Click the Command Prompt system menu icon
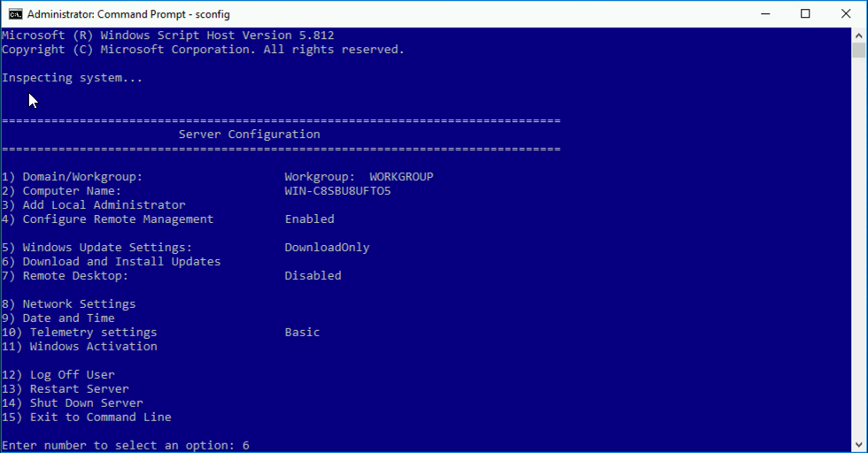This screenshot has height=453, width=868. pyautogui.click(x=15, y=14)
